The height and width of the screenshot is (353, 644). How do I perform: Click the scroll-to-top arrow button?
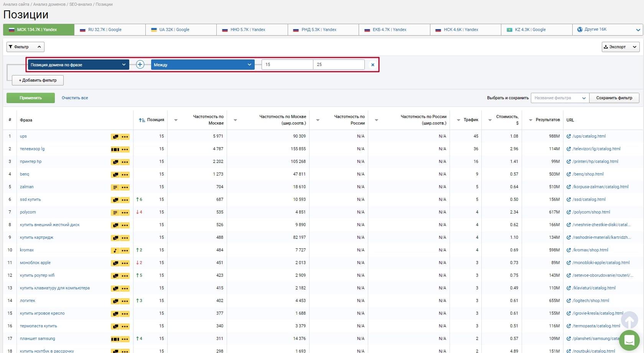(629, 320)
